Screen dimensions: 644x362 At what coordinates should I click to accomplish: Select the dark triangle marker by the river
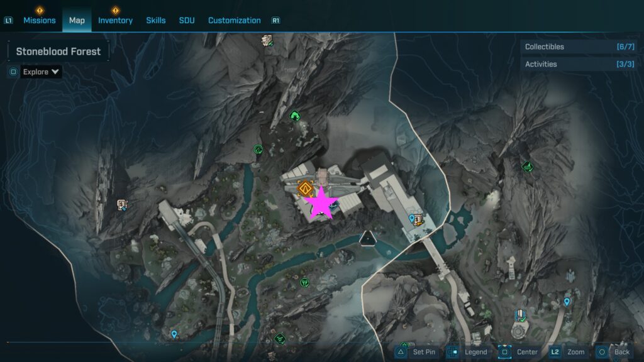pyautogui.click(x=367, y=238)
